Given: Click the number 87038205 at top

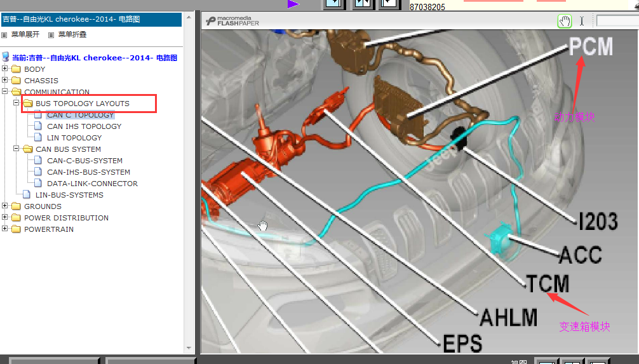Looking at the screenshot, I should click(427, 7).
